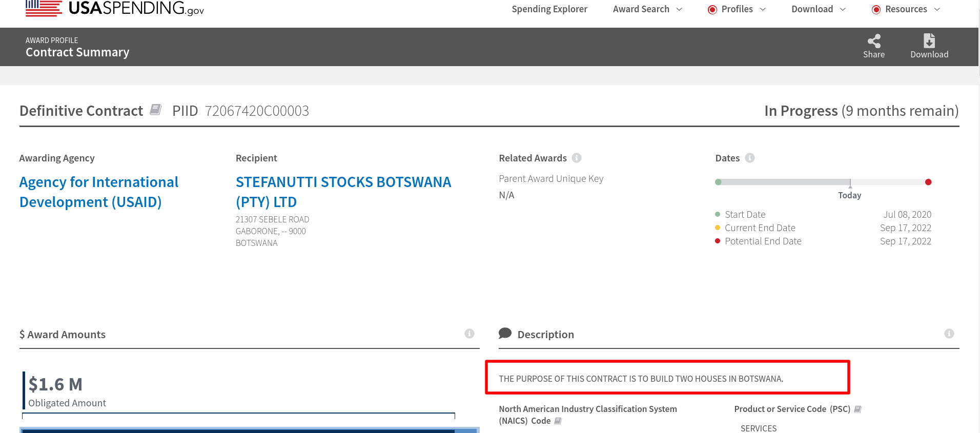Open the Resources menu
980x433 pixels.
[x=906, y=9]
